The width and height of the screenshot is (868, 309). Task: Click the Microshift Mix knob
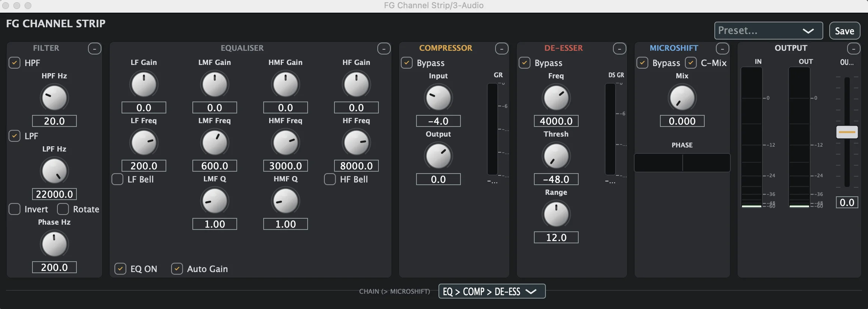click(x=682, y=98)
